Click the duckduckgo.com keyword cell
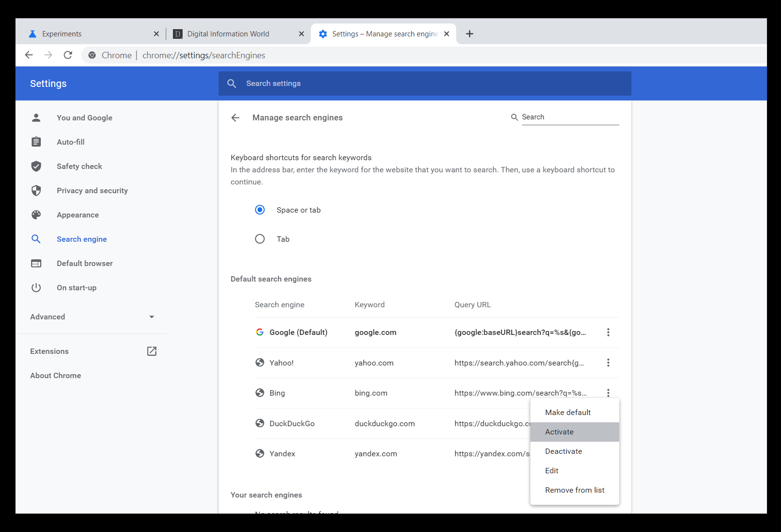 [385, 423]
